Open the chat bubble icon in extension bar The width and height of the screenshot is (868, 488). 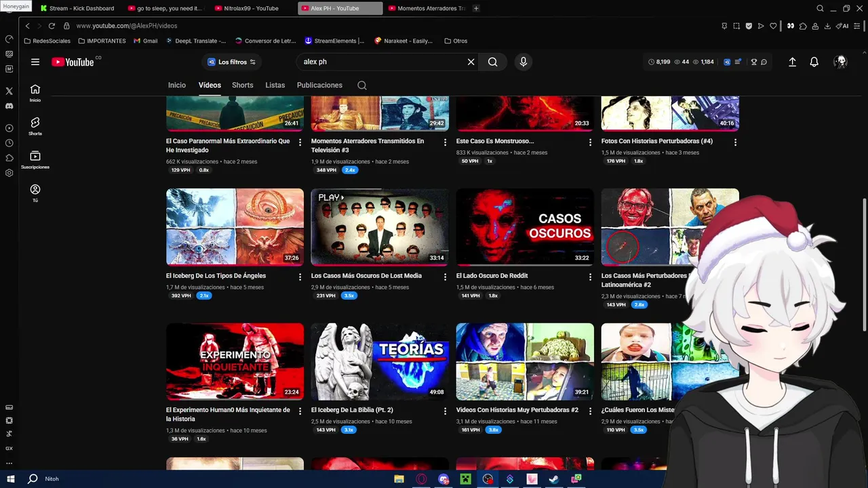(x=764, y=62)
